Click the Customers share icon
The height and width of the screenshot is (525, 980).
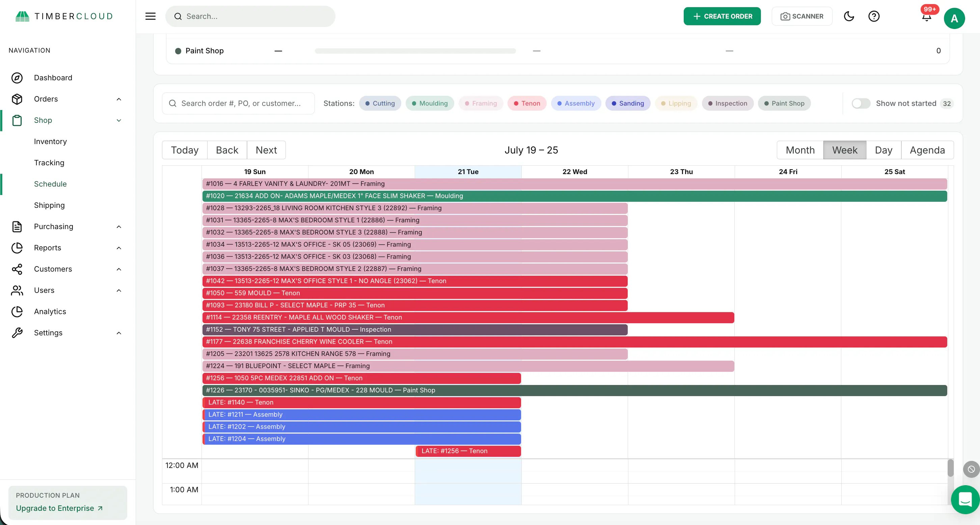click(x=17, y=269)
